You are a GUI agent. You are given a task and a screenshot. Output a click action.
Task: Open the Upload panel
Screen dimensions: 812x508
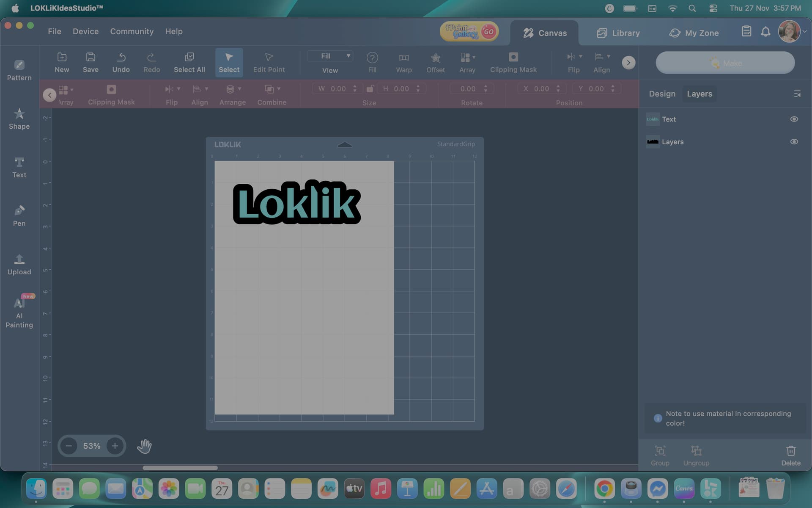click(19, 264)
